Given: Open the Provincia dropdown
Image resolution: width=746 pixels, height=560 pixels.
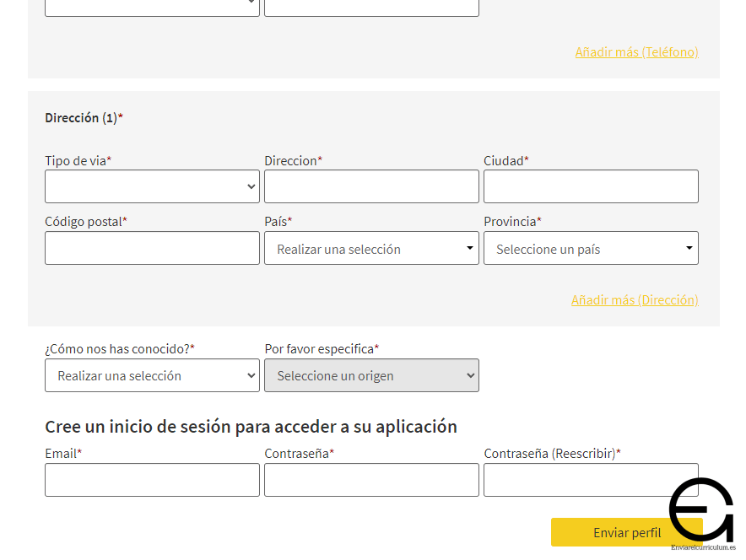Looking at the screenshot, I should [591, 249].
